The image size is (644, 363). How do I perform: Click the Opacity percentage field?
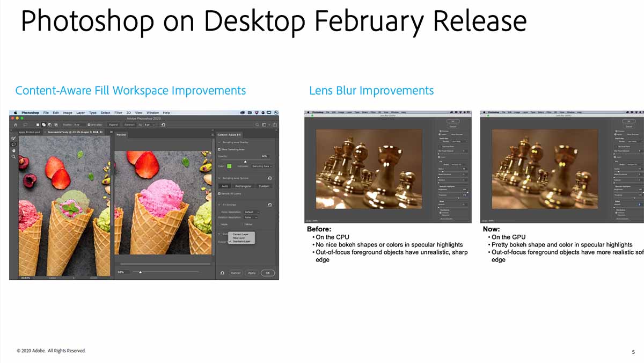pos(266,156)
